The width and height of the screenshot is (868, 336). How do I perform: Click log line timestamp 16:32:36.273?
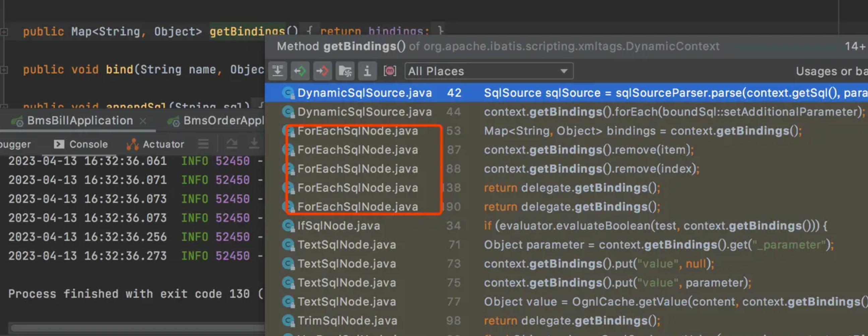[87, 256]
